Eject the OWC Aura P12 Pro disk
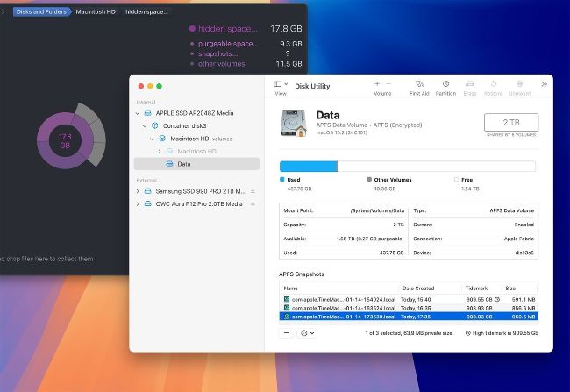This screenshot has width=570, height=392. [253, 203]
